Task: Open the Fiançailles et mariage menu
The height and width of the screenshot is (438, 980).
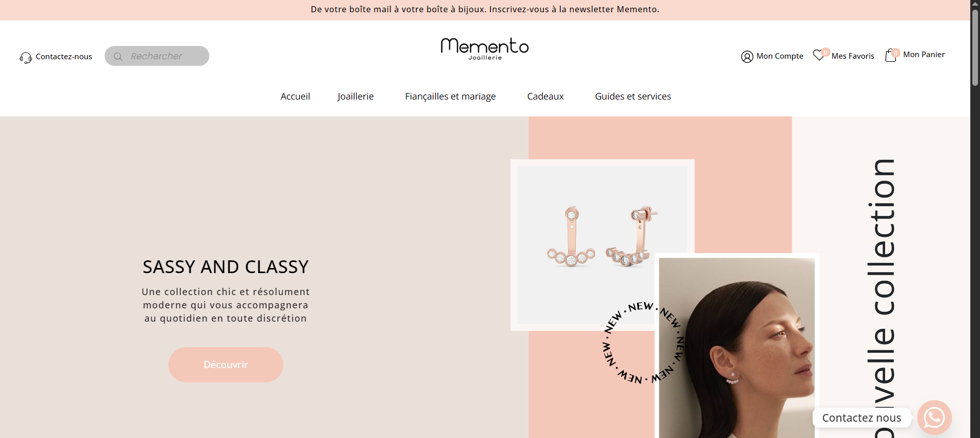Action: [x=450, y=96]
